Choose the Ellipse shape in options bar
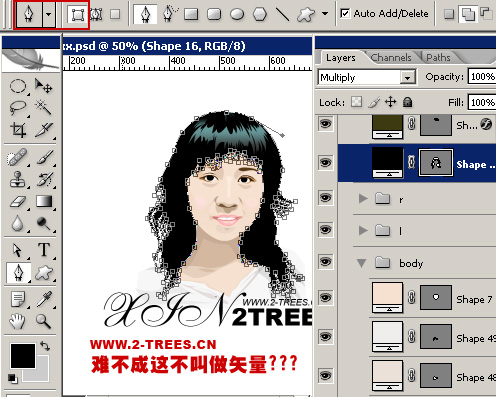 click(237, 14)
